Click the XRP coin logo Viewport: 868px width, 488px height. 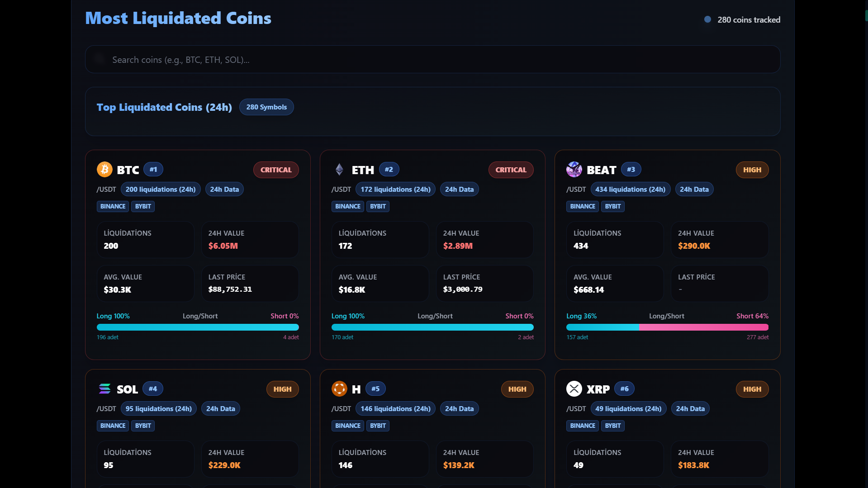coord(574,389)
